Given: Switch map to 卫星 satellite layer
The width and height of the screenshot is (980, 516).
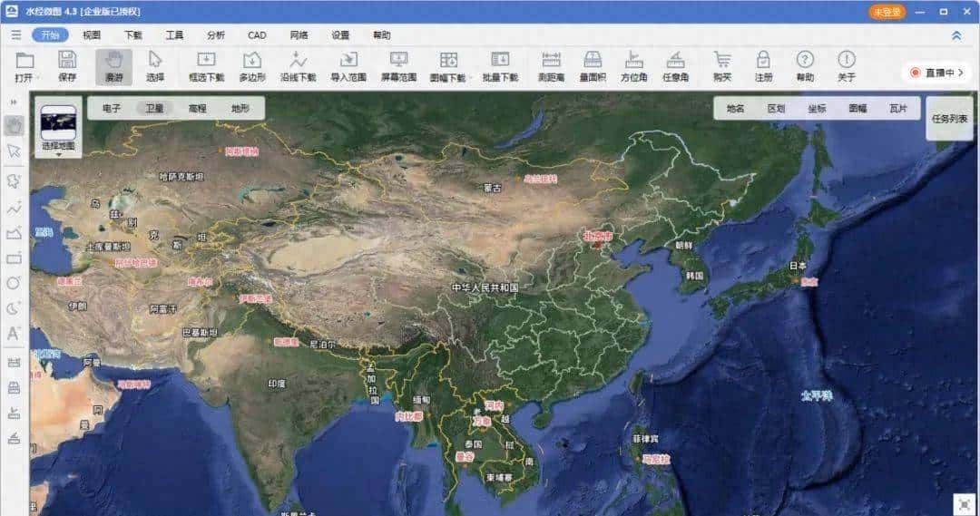Looking at the screenshot, I should (x=154, y=108).
